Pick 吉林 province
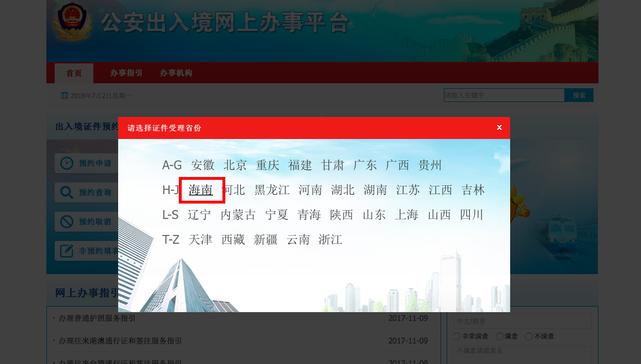Screen dimensions: 641x364 [x=473, y=190]
